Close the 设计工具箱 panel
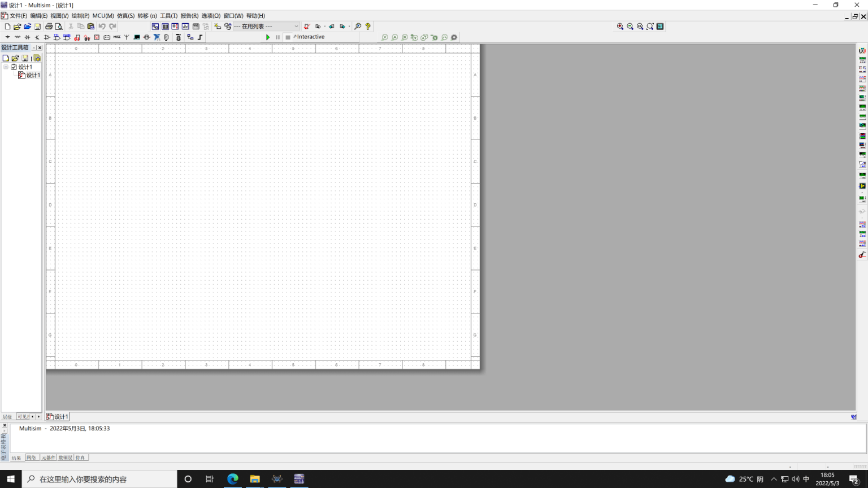The width and height of the screenshot is (868, 488). (40, 47)
